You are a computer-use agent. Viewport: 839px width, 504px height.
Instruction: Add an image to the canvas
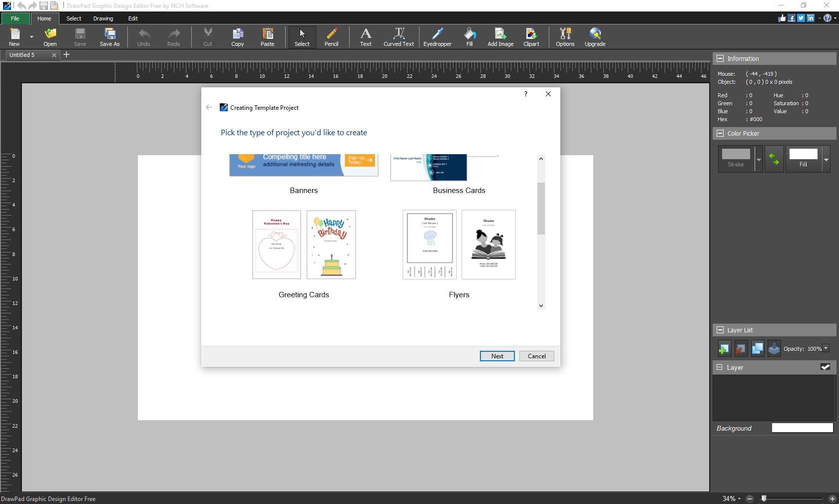click(x=500, y=37)
